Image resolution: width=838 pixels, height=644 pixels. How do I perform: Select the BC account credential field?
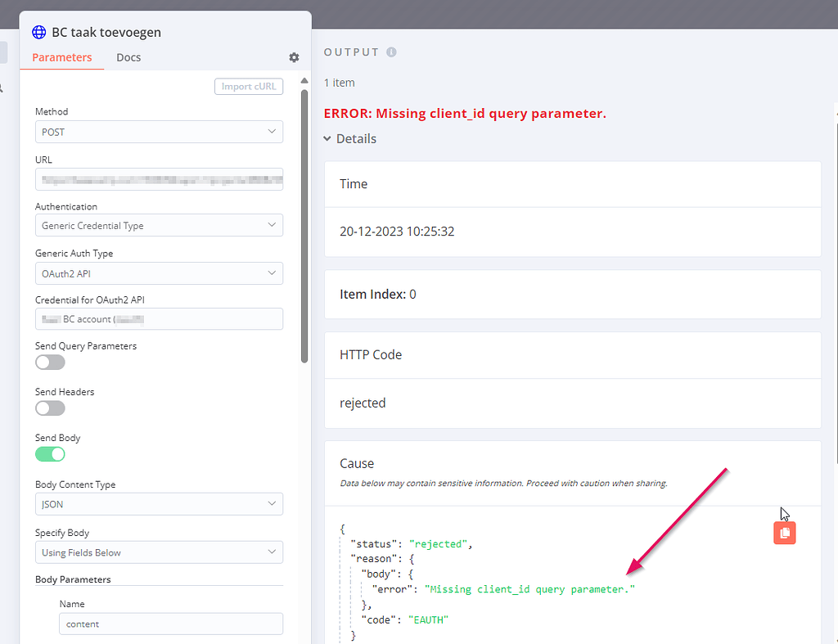click(x=159, y=318)
